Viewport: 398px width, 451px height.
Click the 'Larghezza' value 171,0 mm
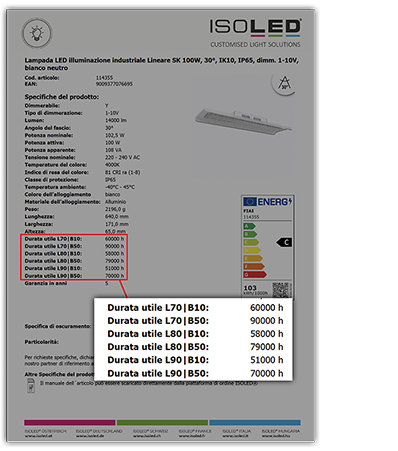click(x=117, y=224)
